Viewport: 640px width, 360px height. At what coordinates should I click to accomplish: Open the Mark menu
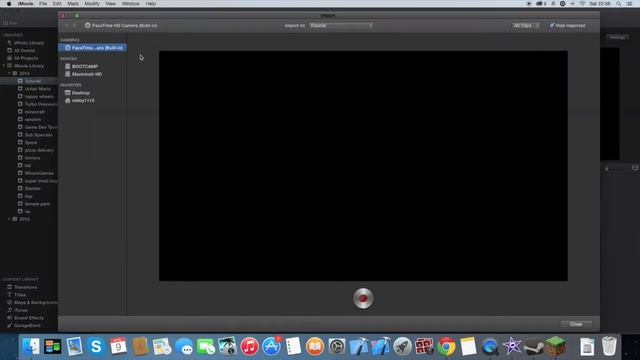coord(73,4)
